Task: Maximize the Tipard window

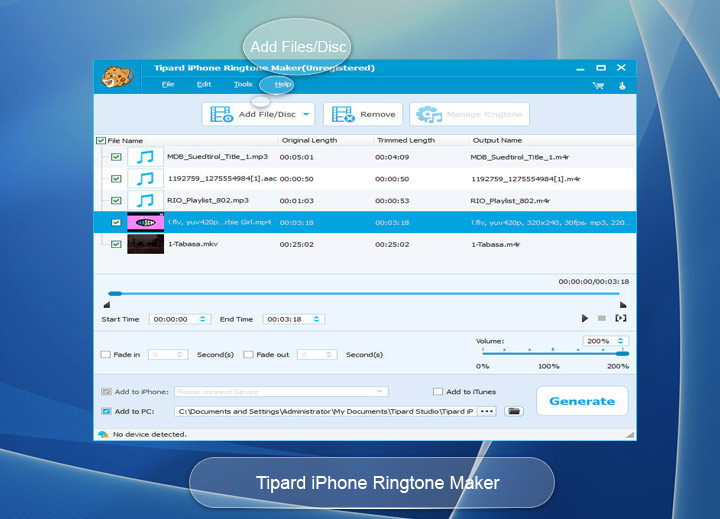Action: tap(601, 68)
